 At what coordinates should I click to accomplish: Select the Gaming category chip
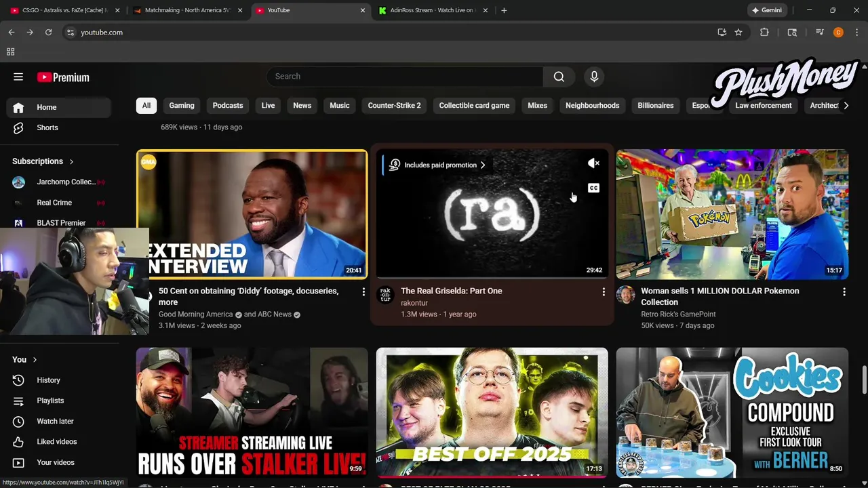(x=182, y=105)
